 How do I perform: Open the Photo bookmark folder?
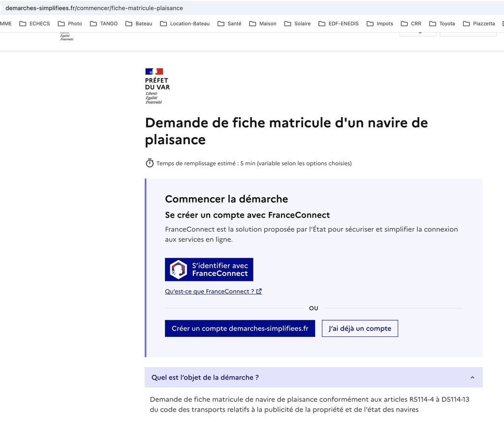(x=70, y=24)
